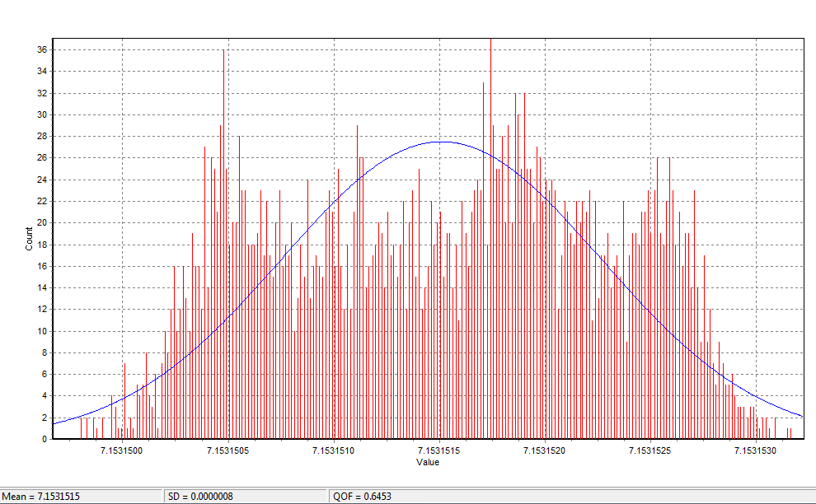Click y-axis tick label 24
Image resolution: width=816 pixels, height=504 pixels.
coord(42,180)
